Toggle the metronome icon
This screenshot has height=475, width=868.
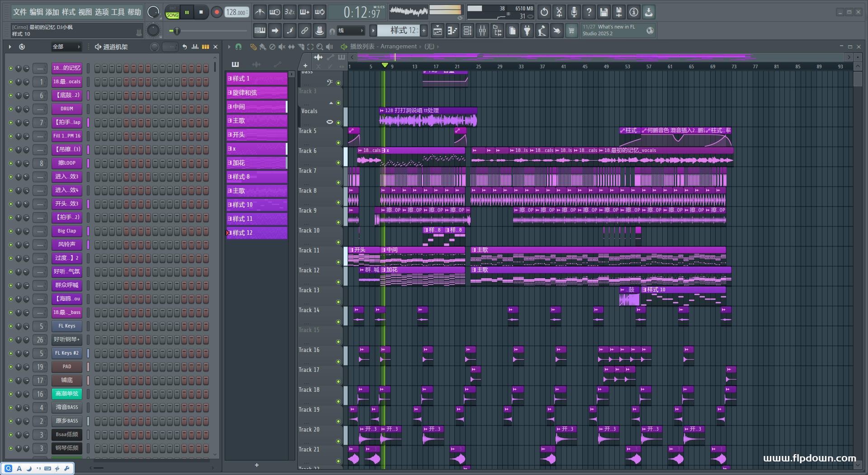[259, 12]
